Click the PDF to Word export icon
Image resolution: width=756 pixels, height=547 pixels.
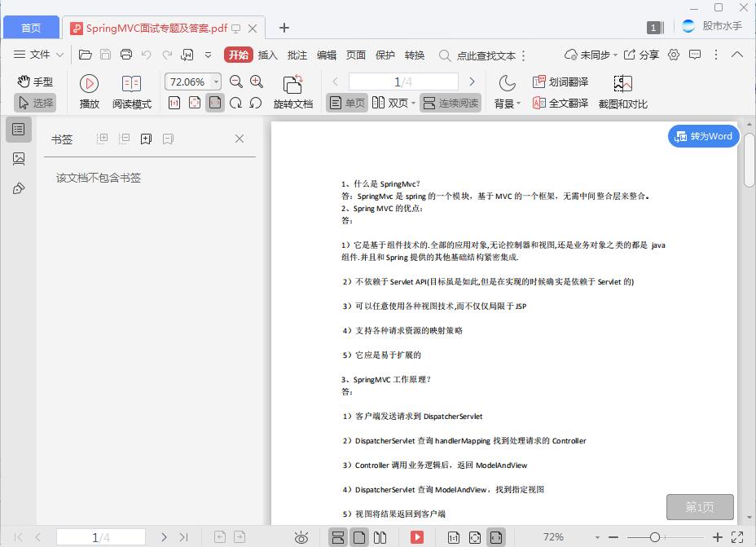(187, 55)
